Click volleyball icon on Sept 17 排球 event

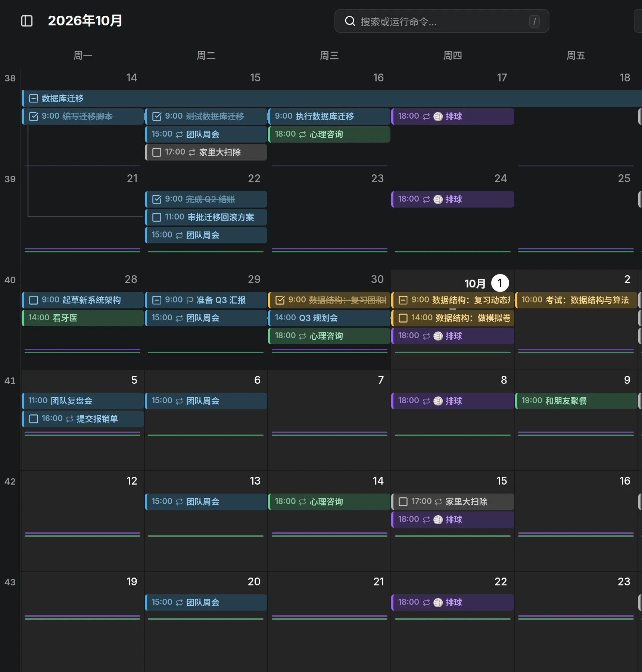pos(438,116)
